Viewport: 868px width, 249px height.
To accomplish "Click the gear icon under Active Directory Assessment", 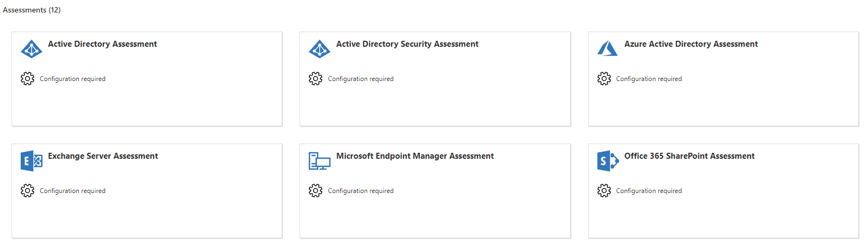I will point(27,79).
